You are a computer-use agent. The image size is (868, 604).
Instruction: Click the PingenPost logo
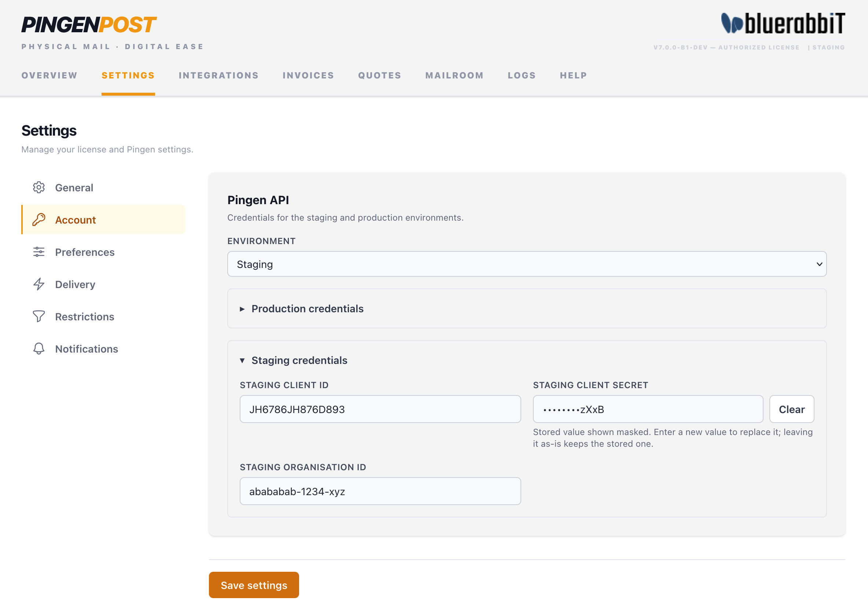(88, 25)
